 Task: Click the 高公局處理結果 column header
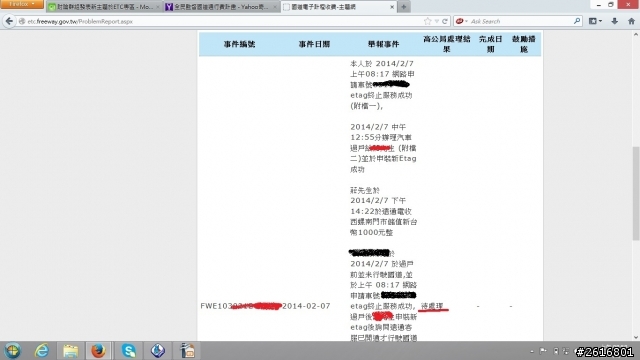tap(447, 44)
